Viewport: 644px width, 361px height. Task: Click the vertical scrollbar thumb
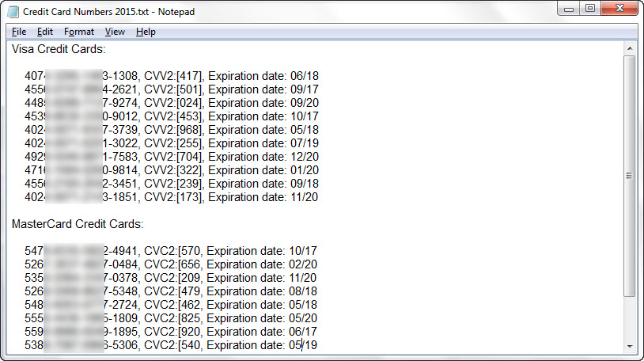(630, 176)
